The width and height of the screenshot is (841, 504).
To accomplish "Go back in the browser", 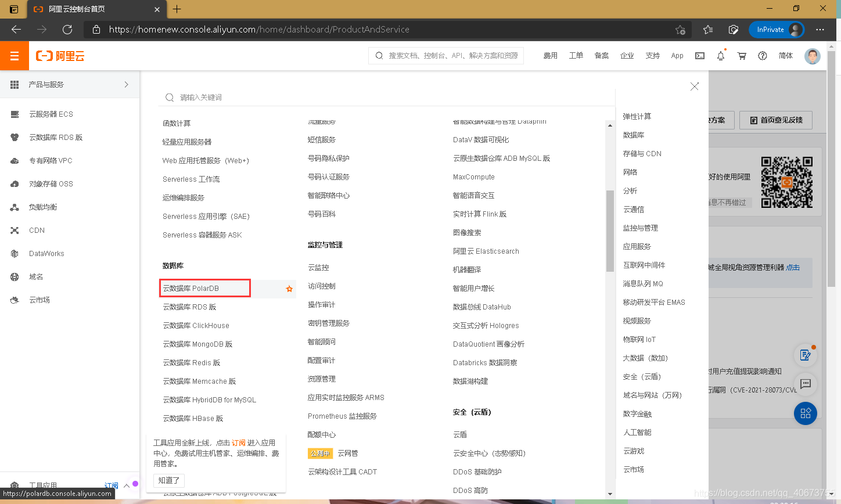I will coord(16,29).
